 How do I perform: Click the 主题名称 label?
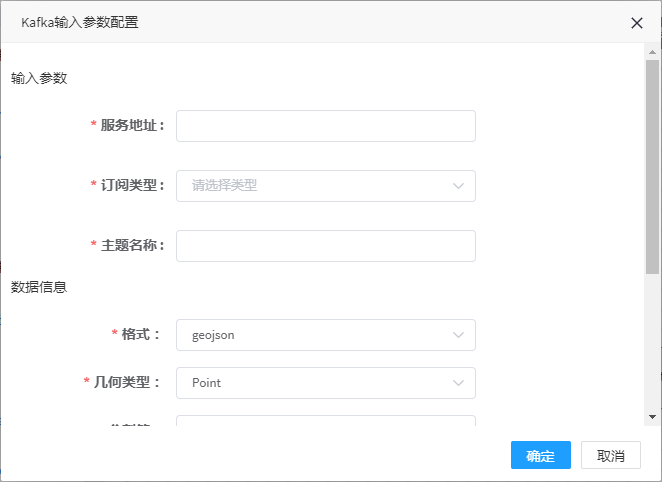pyautogui.click(x=132, y=245)
